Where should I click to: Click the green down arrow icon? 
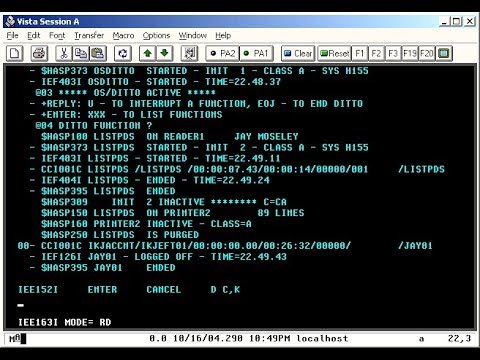coord(164,53)
